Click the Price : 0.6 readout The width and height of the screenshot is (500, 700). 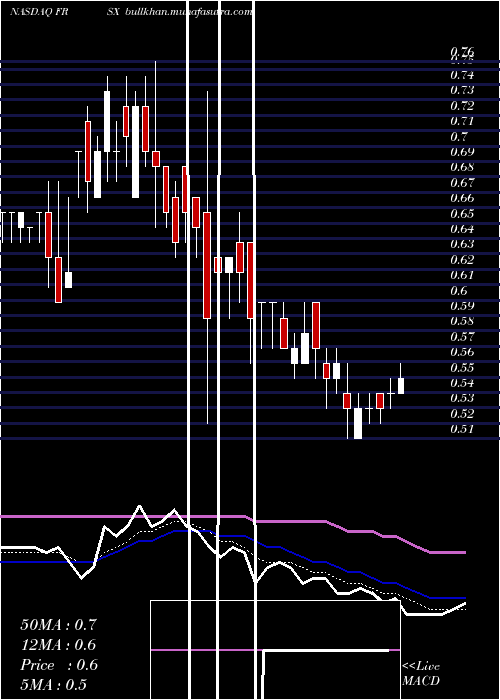click(x=59, y=665)
